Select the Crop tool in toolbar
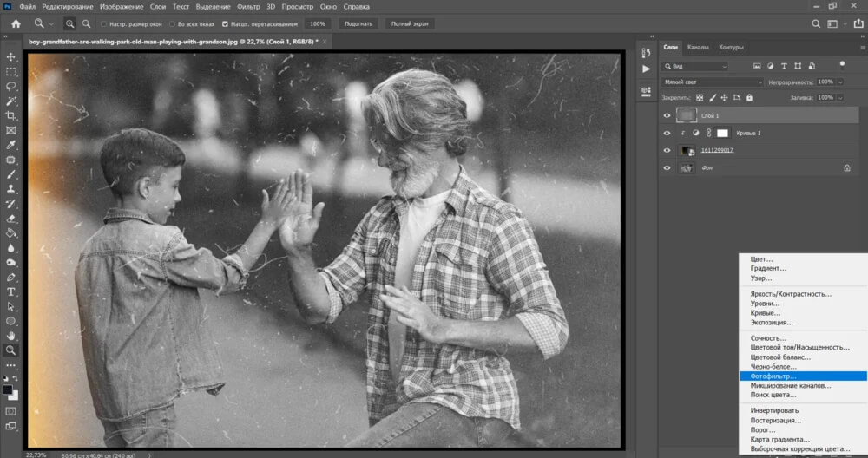The height and width of the screenshot is (458, 868). click(x=11, y=115)
